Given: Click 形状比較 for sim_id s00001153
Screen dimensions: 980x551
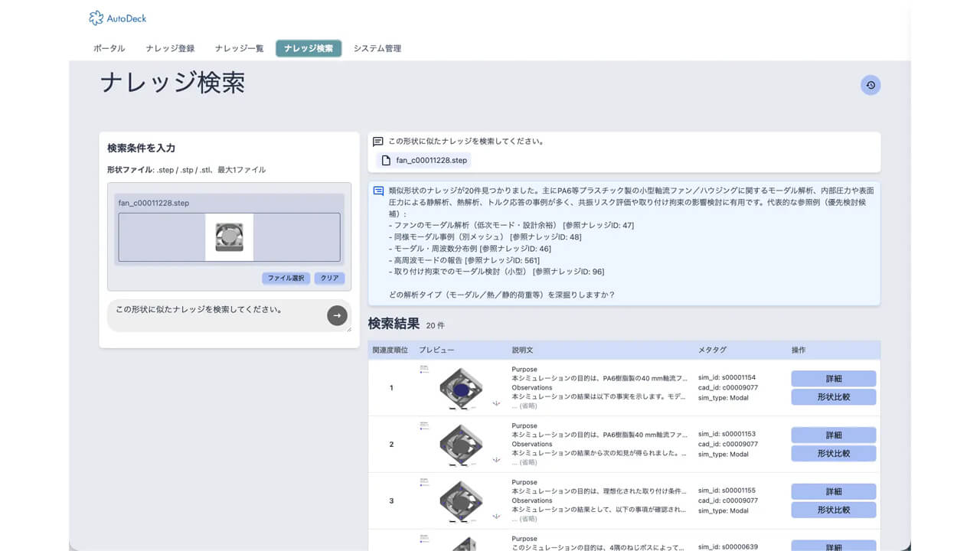Looking at the screenshot, I should pyautogui.click(x=834, y=454).
